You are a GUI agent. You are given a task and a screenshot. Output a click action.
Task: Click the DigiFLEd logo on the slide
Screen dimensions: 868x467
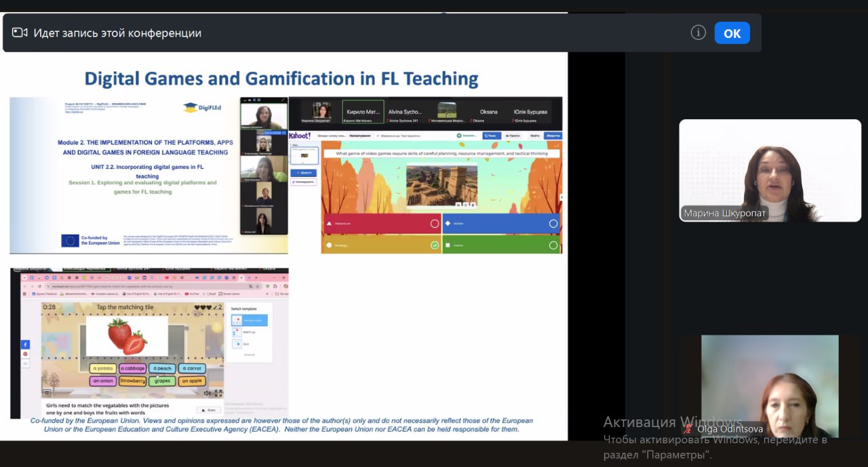pyautogui.click(x=200, y=107)
